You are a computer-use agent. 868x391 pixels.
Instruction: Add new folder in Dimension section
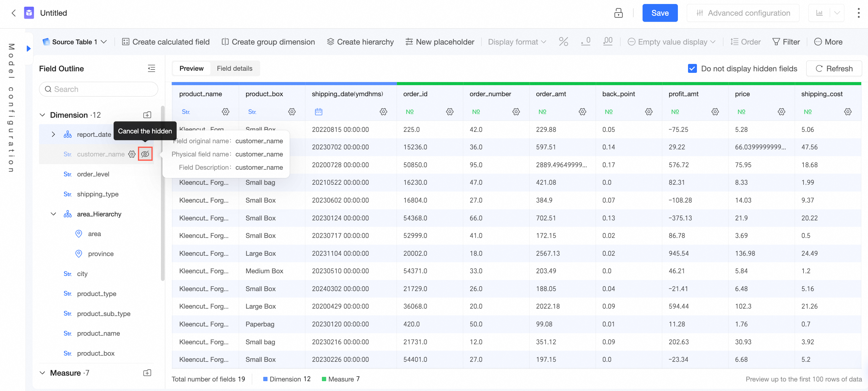point(147,115)
